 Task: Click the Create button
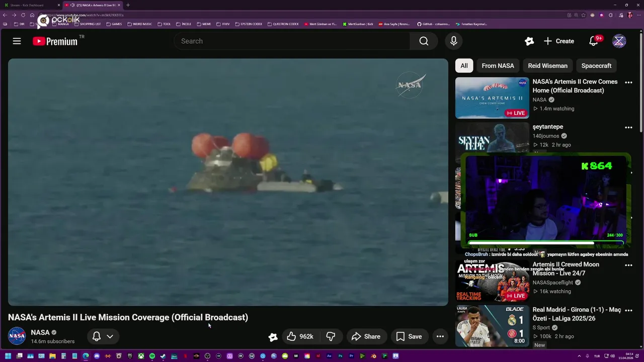(x=559, y=41)
